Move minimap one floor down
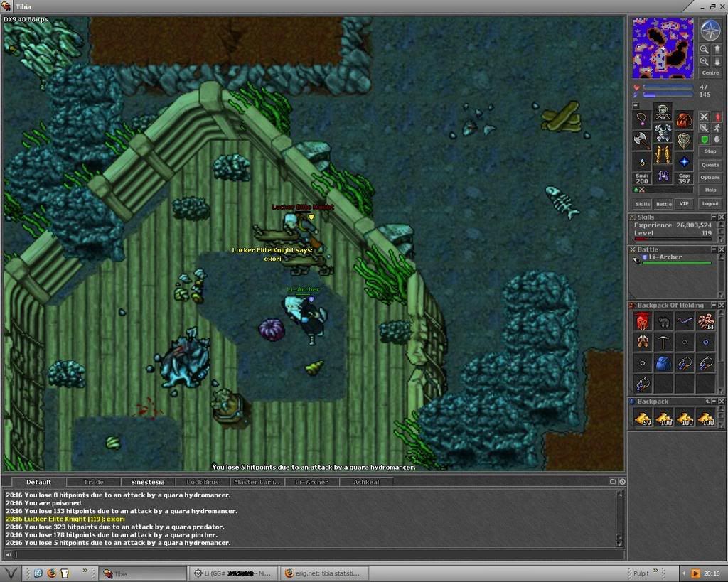Screen dimensions: 728x582 717,61
